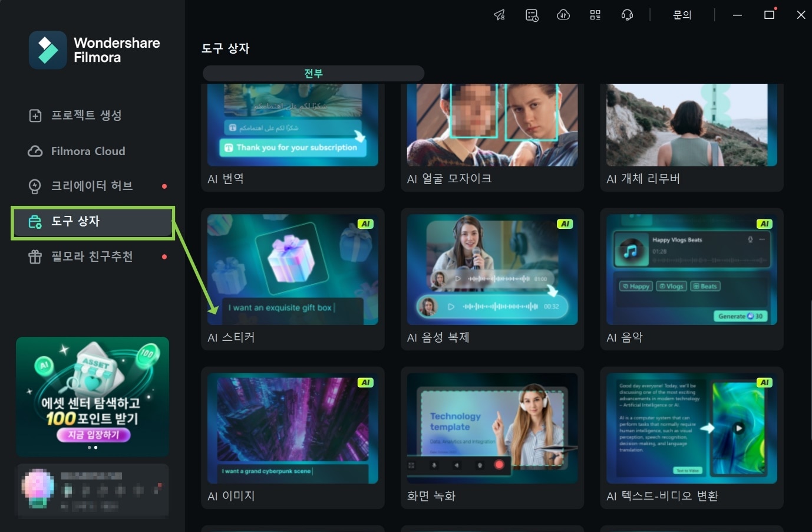Click the 필모라 친구추천 gift icon
This screenshot has width=812, height=532.
tap(35, 257)
